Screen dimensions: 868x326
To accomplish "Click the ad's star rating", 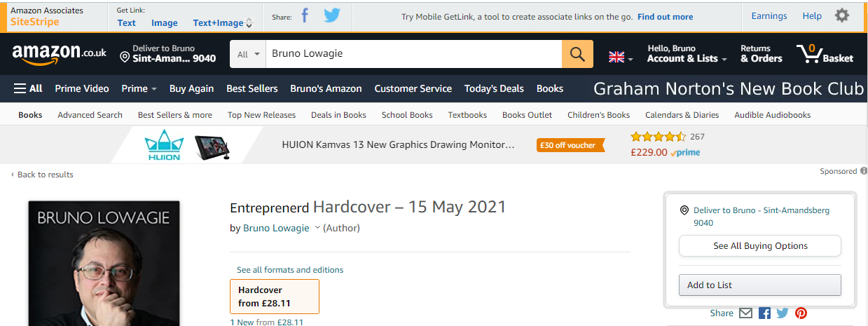I will tap(659, 137).
